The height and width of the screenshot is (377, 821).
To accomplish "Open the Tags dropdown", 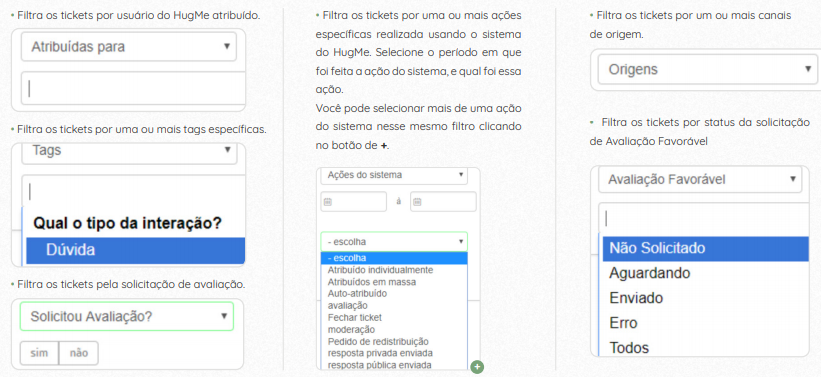I will [129, 152].
